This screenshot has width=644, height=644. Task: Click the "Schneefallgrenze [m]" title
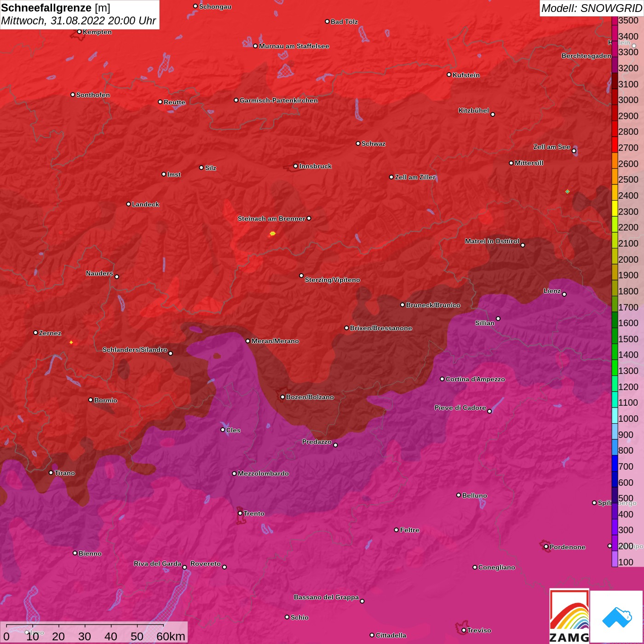pos(56,8)
